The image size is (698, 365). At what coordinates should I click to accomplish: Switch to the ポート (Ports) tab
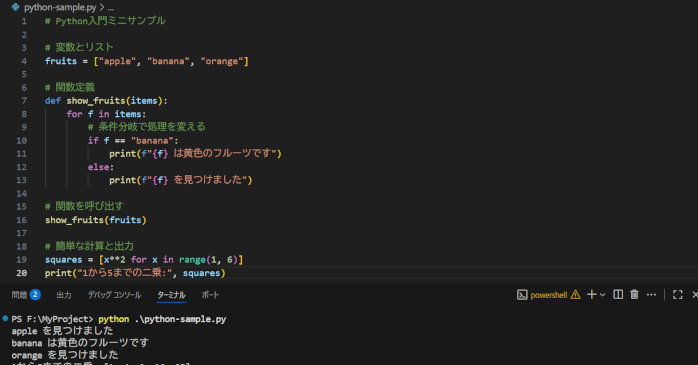tap(210, 295)
